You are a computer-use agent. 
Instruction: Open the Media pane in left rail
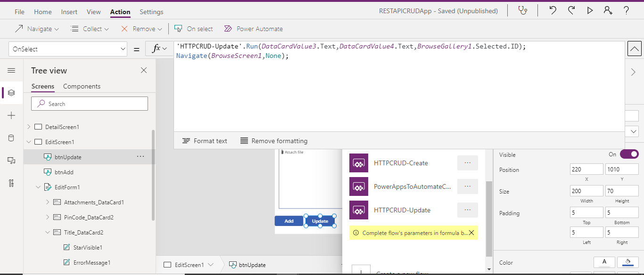point(11,160)
